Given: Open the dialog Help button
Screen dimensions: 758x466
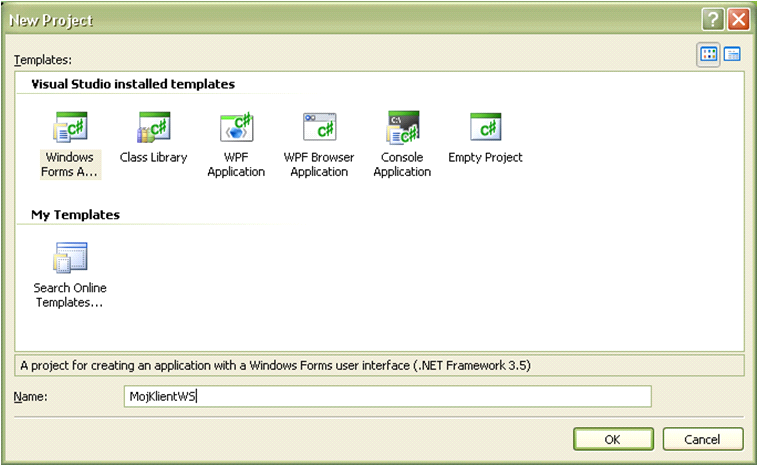Looking at the screenshot, I should [x=713, y=20].
